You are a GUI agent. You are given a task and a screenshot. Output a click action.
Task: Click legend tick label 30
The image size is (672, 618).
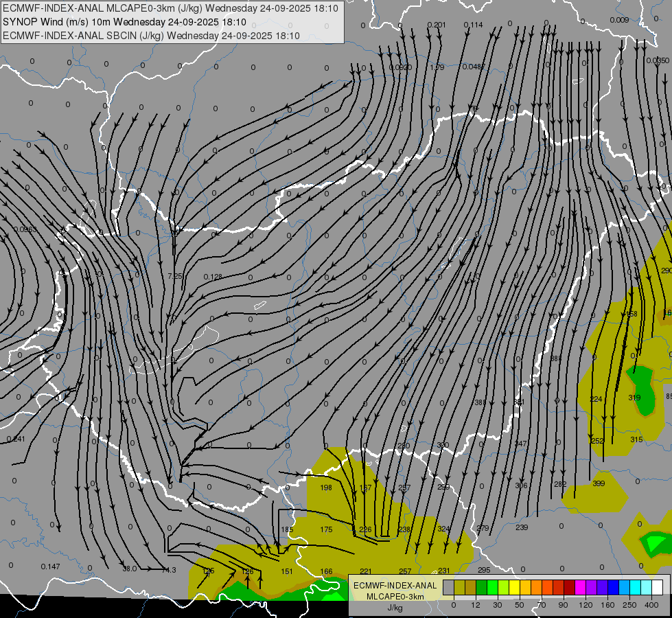pyautogui.click(x=498, y=605)
